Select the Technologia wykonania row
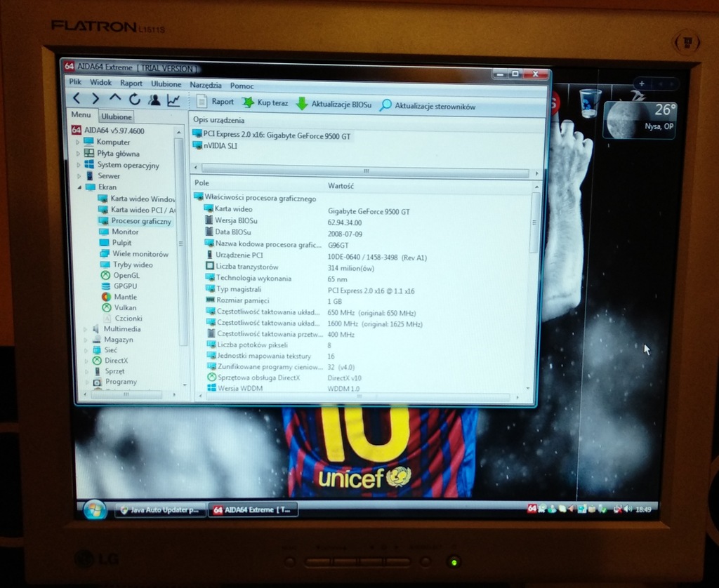Viewport: 719px width, 588px height. tap(277, 279)
